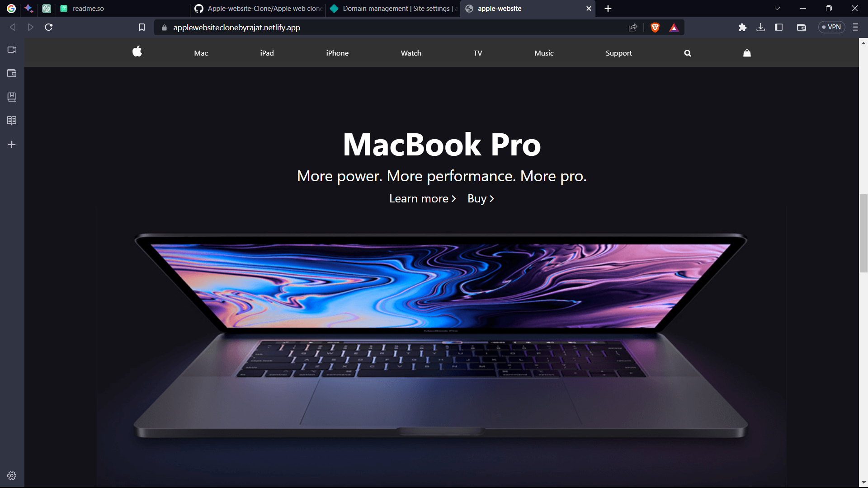
Task: Click the Apple logo icon in navbar
Action: click(x=137, y=52)
